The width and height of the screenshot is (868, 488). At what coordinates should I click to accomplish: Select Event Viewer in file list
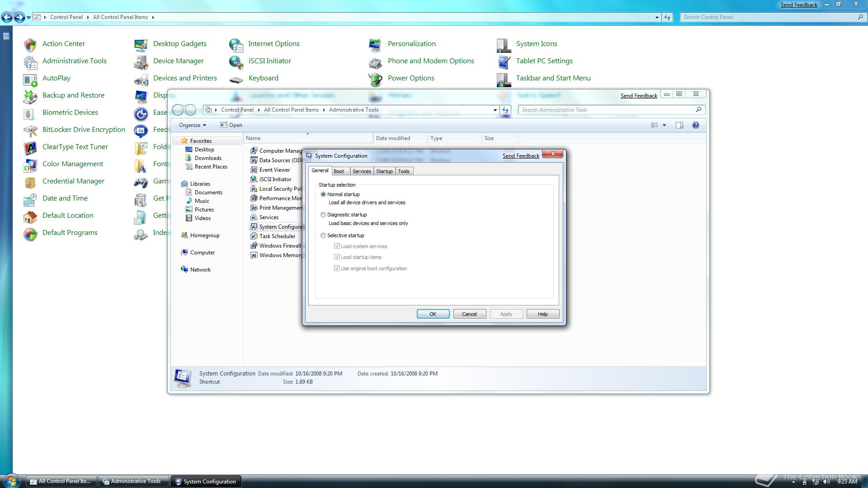(x=270, y=170)
